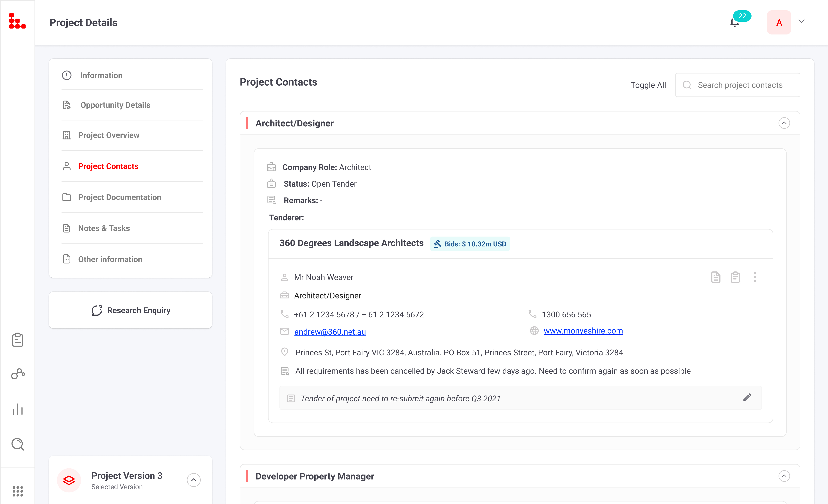Expand the user account dropdown chevron
The width and height of the screenshot is (828, 504).
coord(801,21)
